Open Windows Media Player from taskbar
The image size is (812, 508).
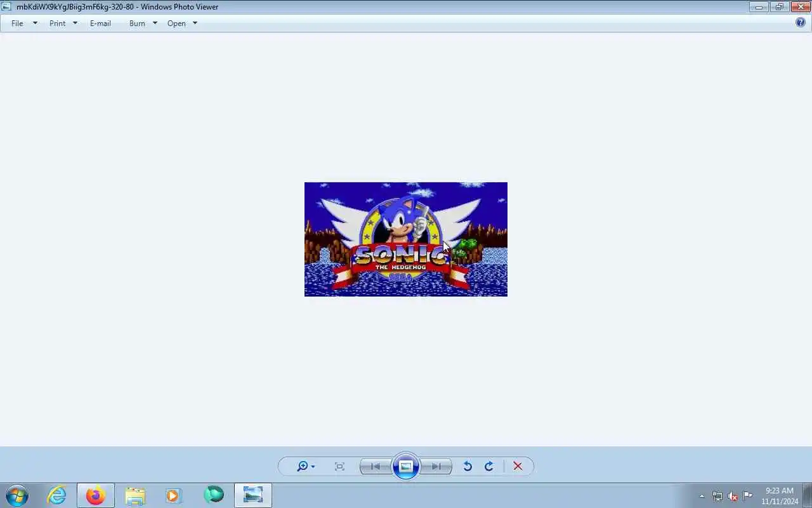[174, 495]
